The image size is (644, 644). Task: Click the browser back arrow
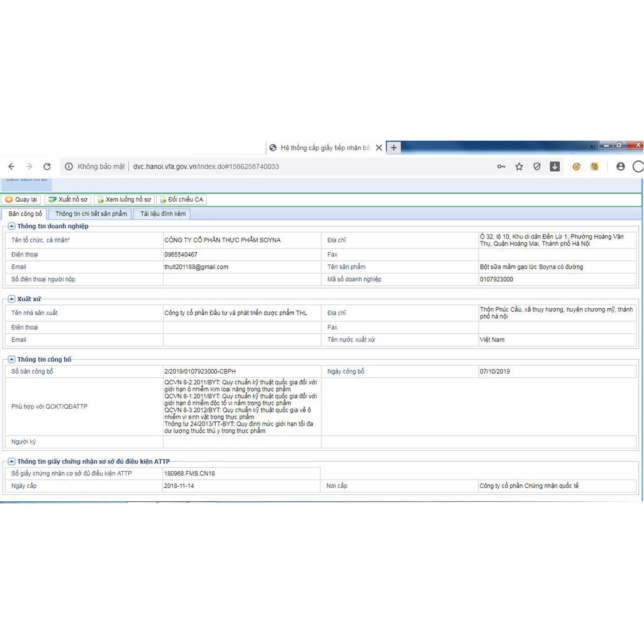(x=11, y=167)
